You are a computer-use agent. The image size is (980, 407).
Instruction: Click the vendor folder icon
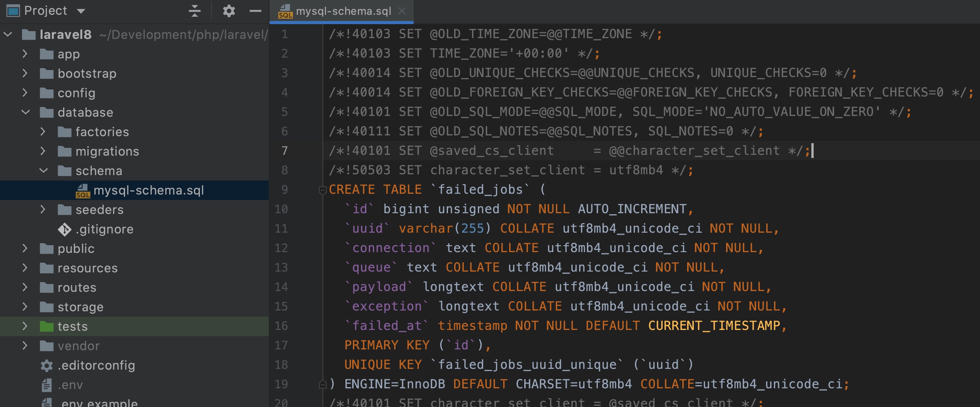(47, 346)
